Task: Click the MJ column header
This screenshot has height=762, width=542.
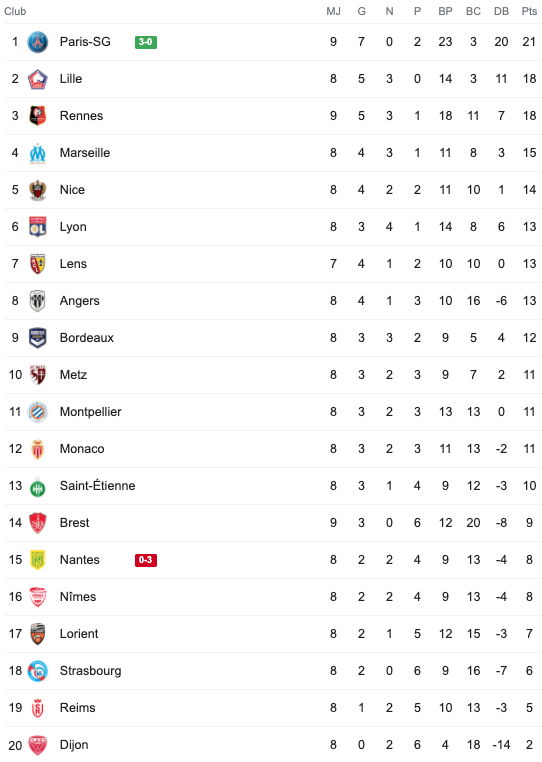Action: (x=333, y=11)
